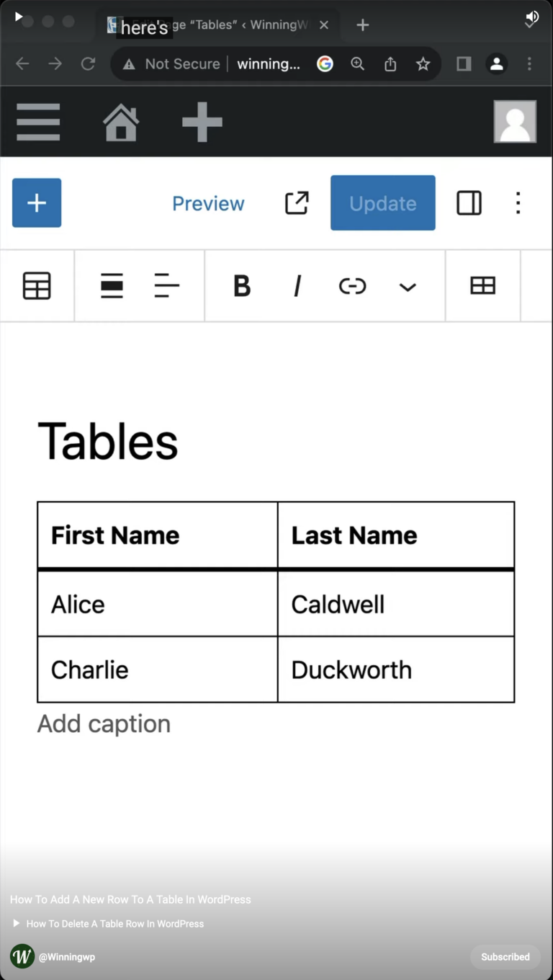Toggle italic formatting in the toolbar
The height and width of the screenshot is (980, 553).
pyautogui.click(x=297, y=286)
